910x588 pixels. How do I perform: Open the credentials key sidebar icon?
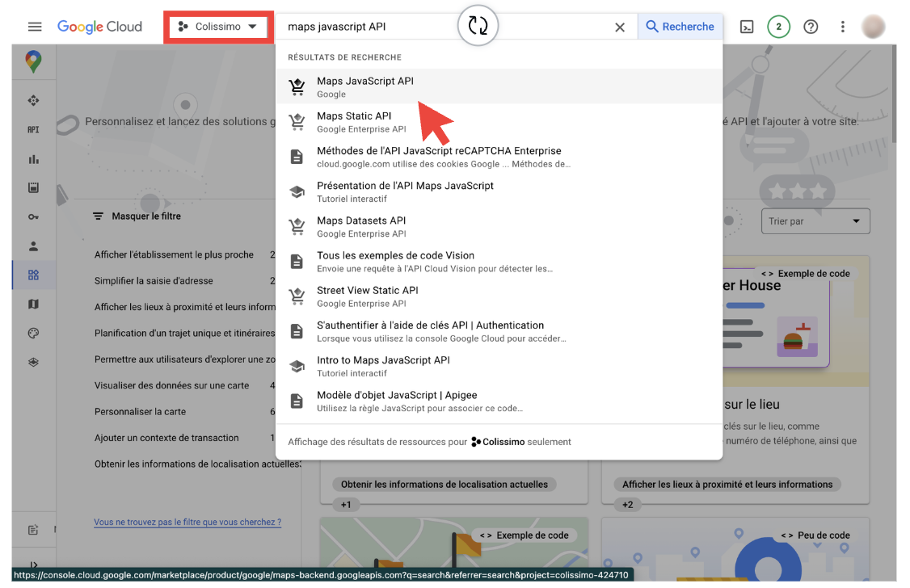[34, 217]
